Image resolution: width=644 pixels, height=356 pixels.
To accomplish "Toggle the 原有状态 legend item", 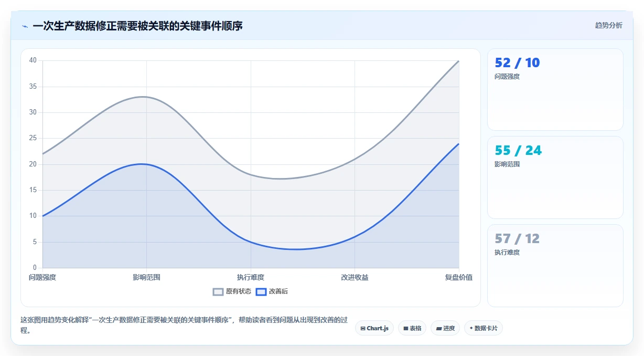I will [232, 291].
